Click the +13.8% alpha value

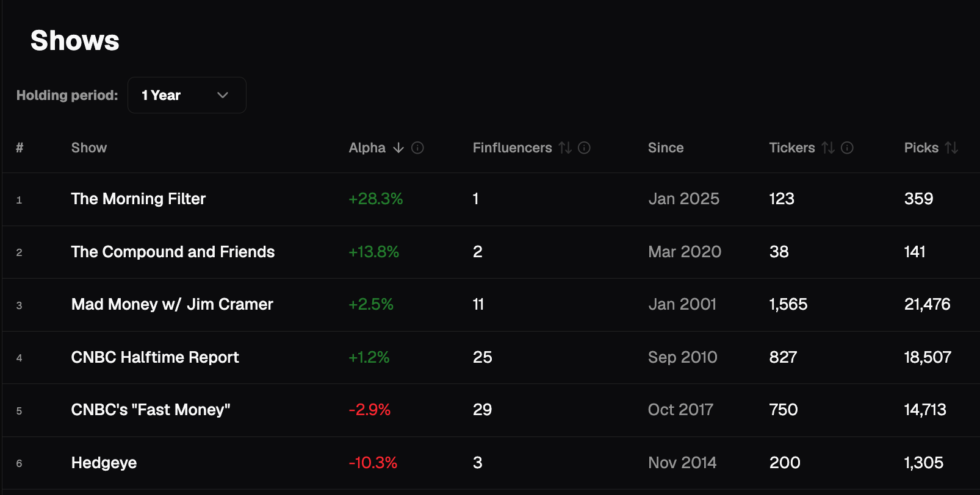373,252
